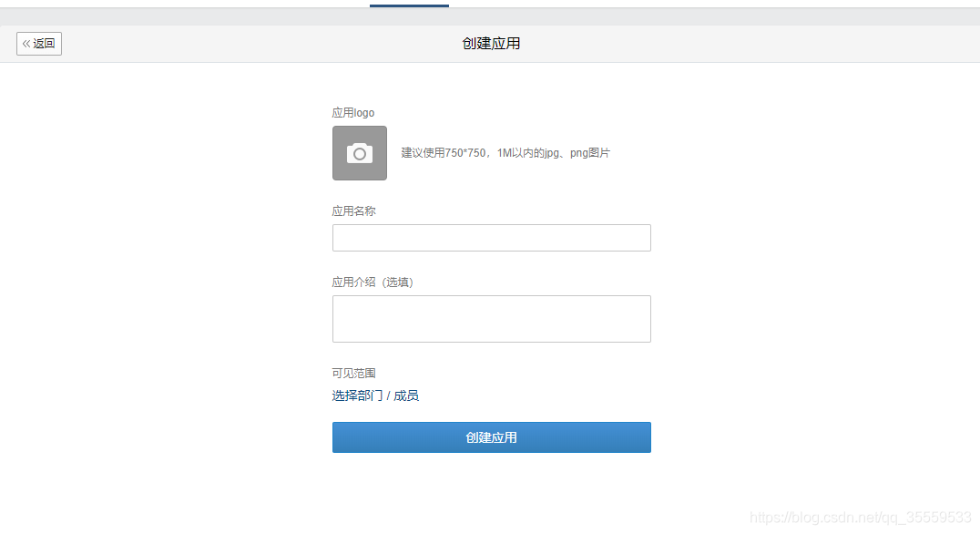Select the 应用logo label
Screen dimensions: 980x534
[353, 113]
